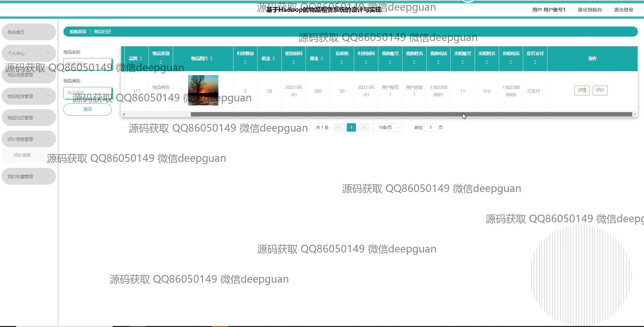Open 详情 for row 111

pos(582,90)
